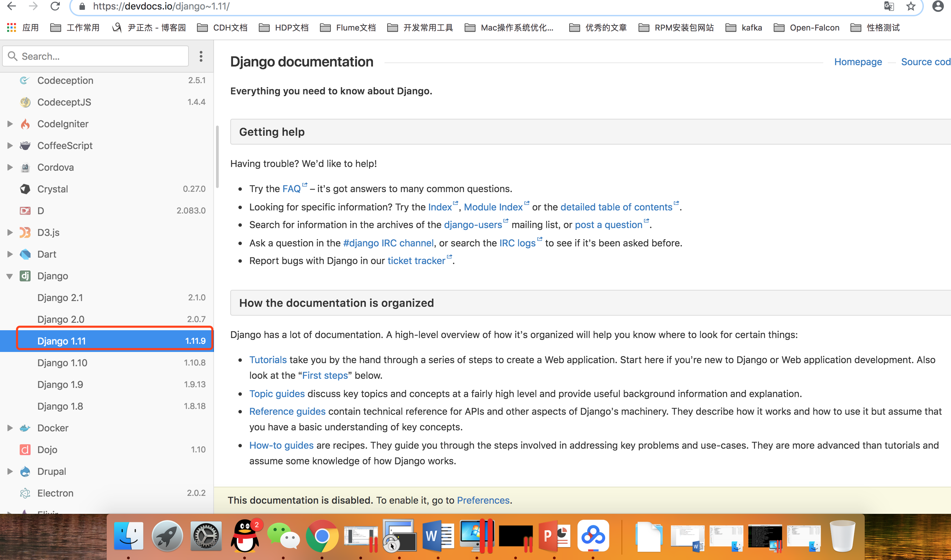Click the CodeceptJS logo icon

25,102
